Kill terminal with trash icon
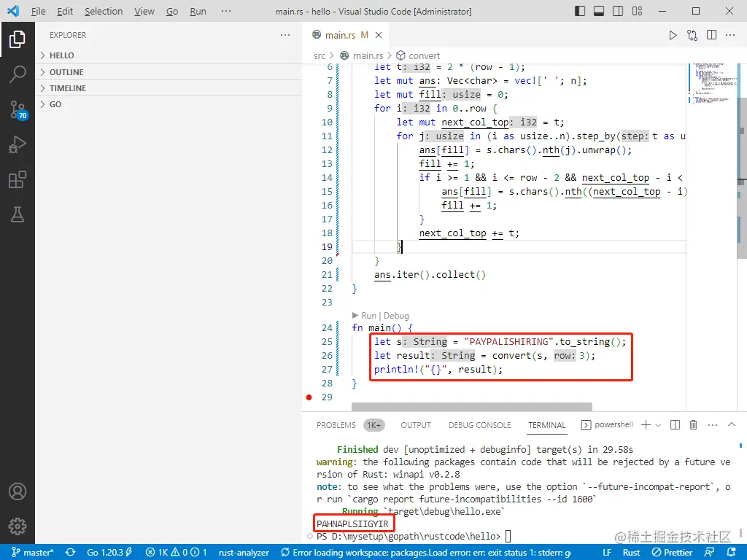 [694, 425]
